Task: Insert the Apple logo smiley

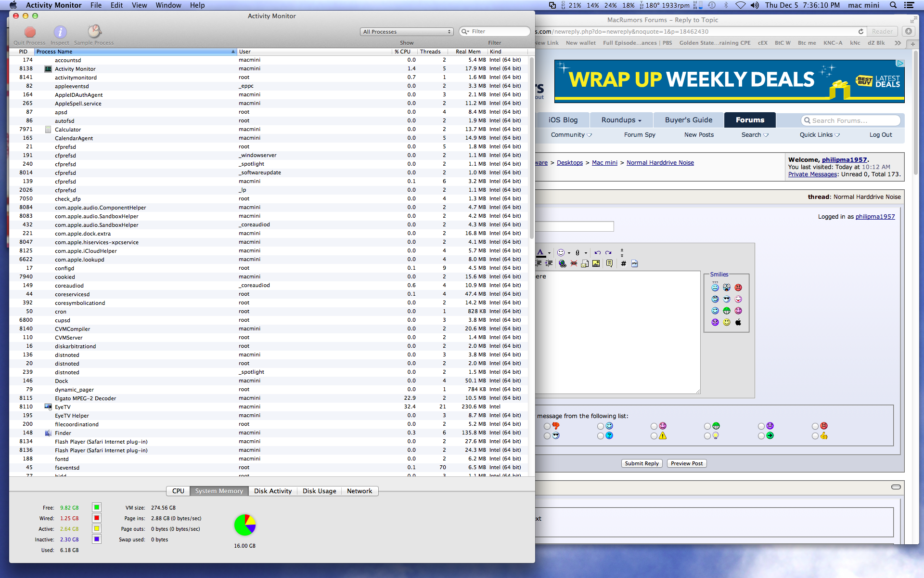Action: click(738, 322)
